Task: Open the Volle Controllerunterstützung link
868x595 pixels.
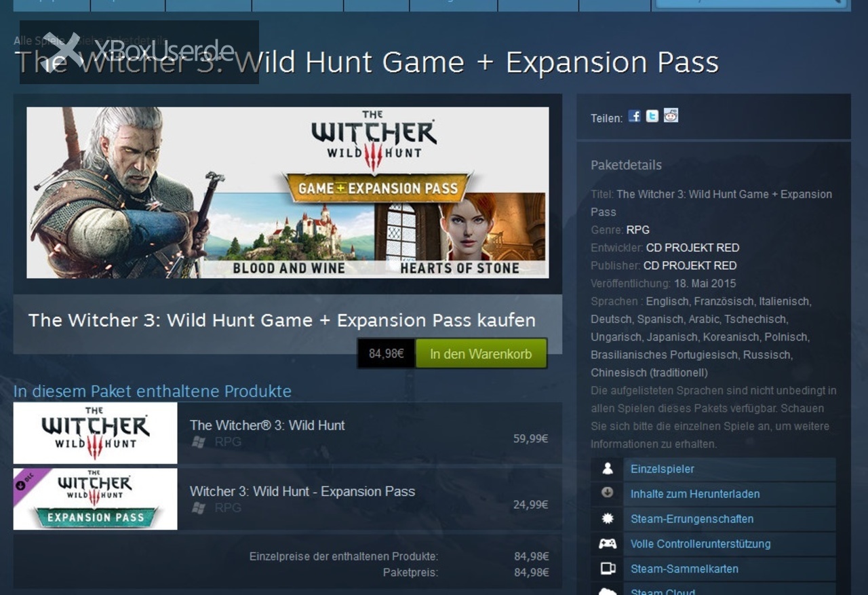Action: [701, 543]
